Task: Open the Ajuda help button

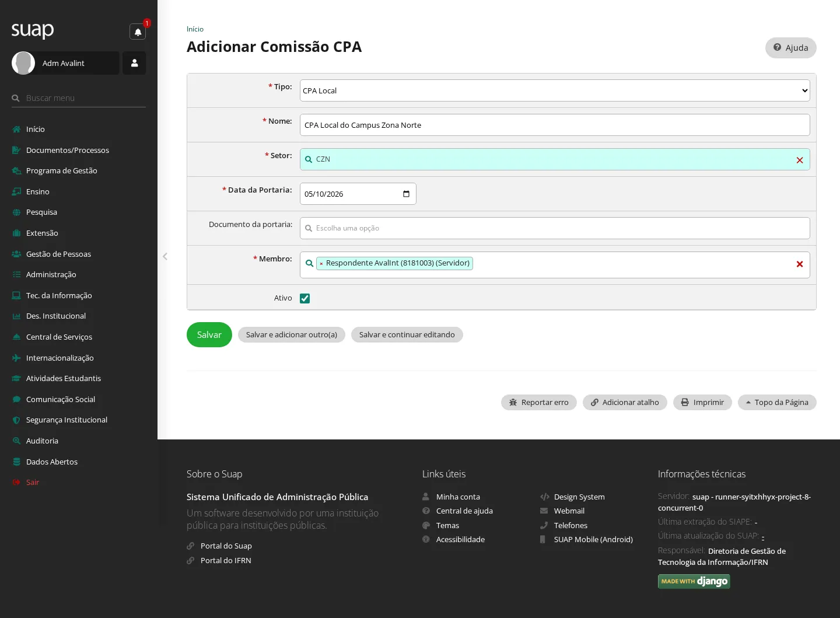Action: pyautogui.click(x=791, y=48)
